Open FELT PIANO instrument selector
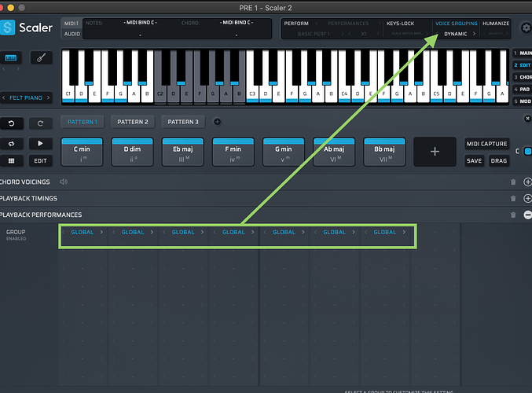The height and width of the screenshot is (393, 532). click(x=26, y=97)
